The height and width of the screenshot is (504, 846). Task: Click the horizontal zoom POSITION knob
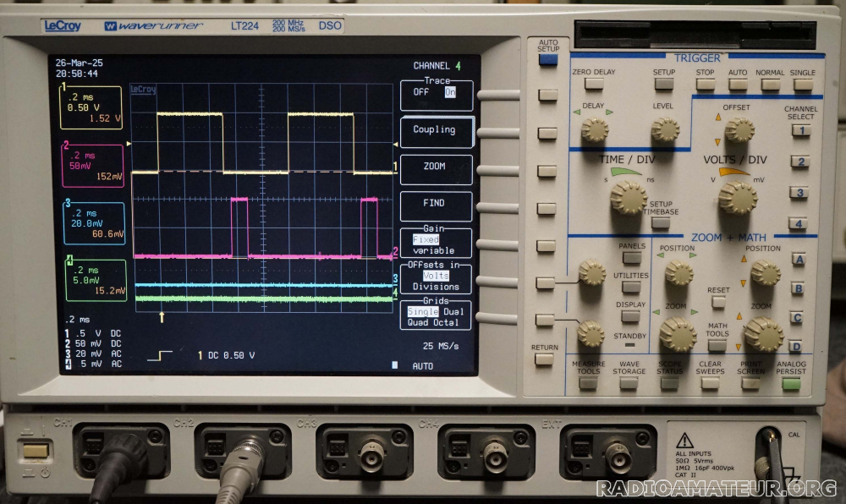click(678, 273)
